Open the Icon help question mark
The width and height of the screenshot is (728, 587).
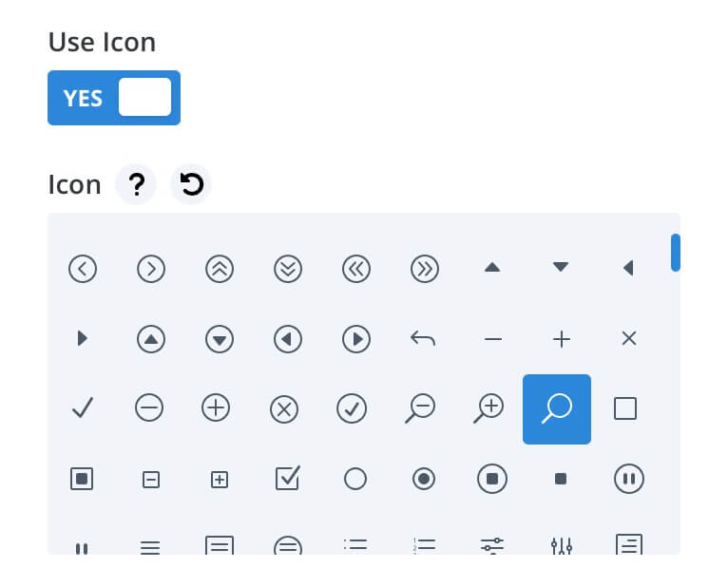tap(136, 184)
